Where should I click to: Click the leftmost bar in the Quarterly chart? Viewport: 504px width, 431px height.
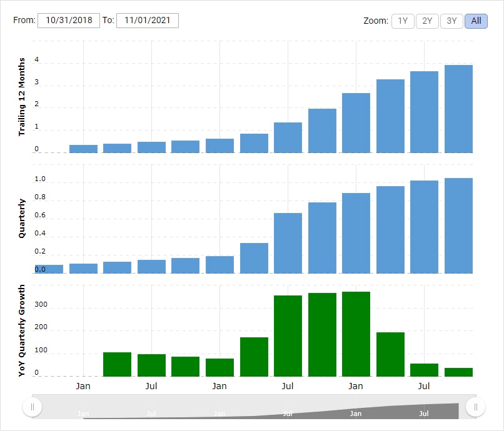[49, 269]
